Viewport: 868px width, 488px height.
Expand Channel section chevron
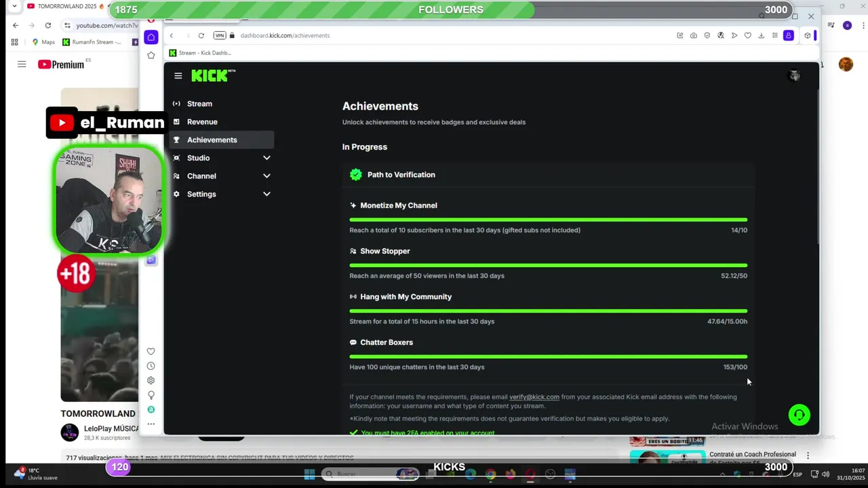click(x=267, y=176)
